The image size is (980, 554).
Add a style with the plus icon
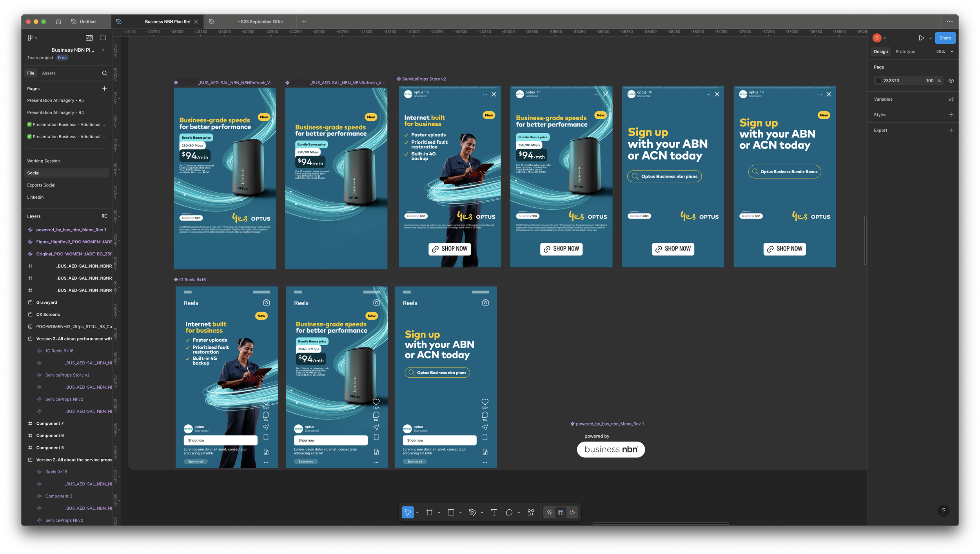[x=951, y=115]
